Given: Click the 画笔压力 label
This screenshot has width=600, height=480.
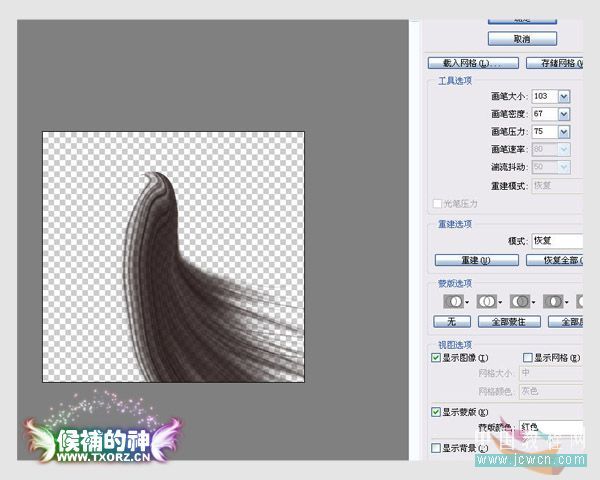Looking at the screenshot, I should 508,132.
